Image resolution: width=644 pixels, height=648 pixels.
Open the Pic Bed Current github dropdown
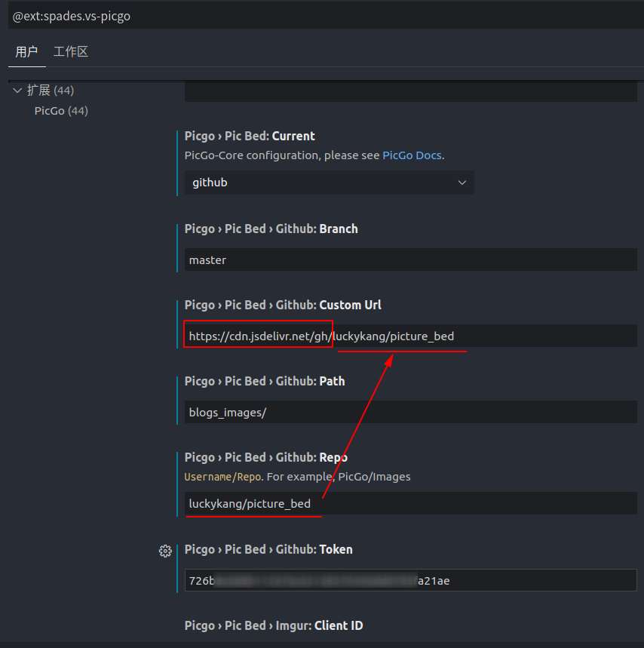click(x=330, y=183)
